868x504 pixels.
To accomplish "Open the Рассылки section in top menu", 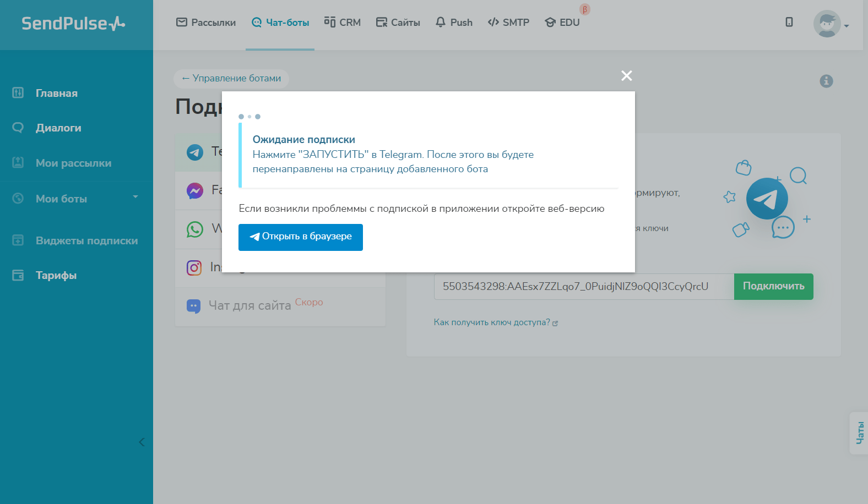I will pyautogui.click(x=206, y=23).
